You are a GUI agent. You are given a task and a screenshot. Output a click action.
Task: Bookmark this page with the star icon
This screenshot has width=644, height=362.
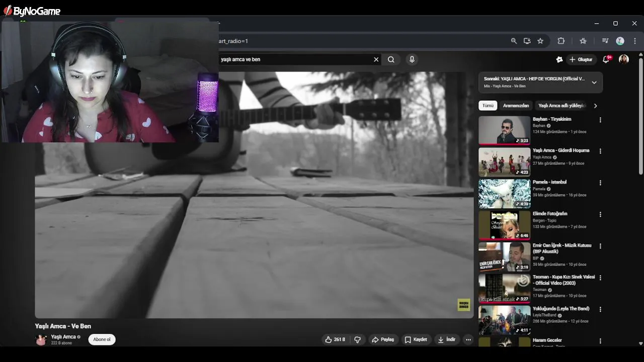coord(540,41)
